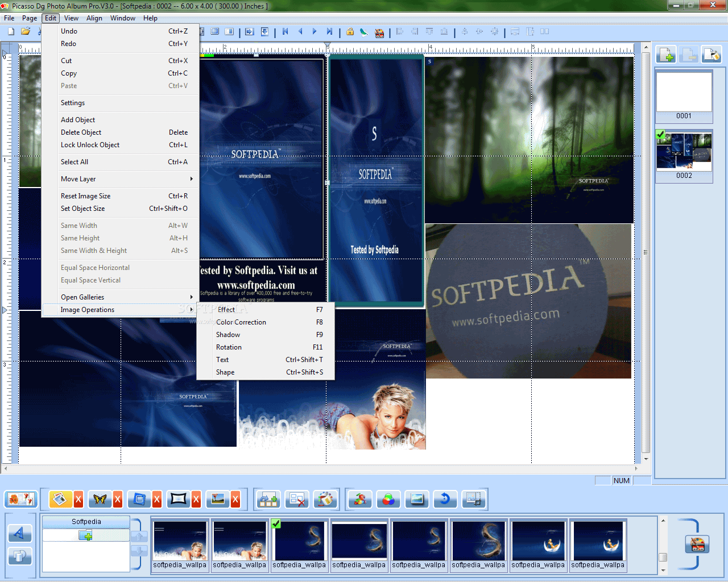This screenshot has width=728, height=582.
Task: Go to previous page arrow icon
Action: pyautogui.click(x=300, y=32)
